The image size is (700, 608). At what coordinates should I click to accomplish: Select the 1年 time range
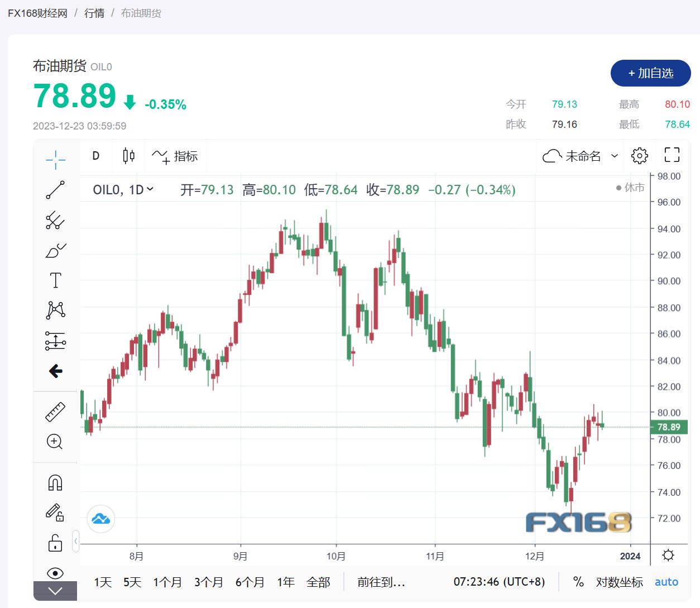[285, 582]
